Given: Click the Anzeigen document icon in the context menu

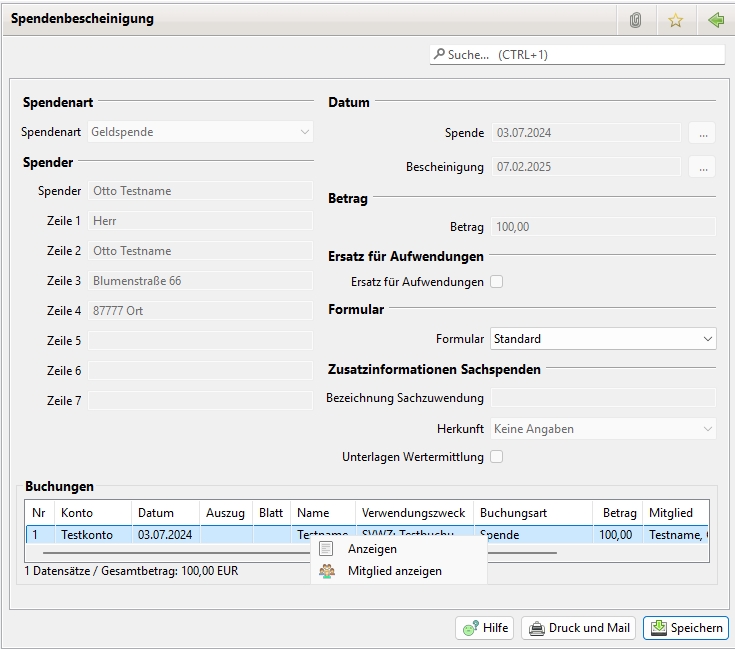Looking at the screenshot, I should (x=326, y=549).
